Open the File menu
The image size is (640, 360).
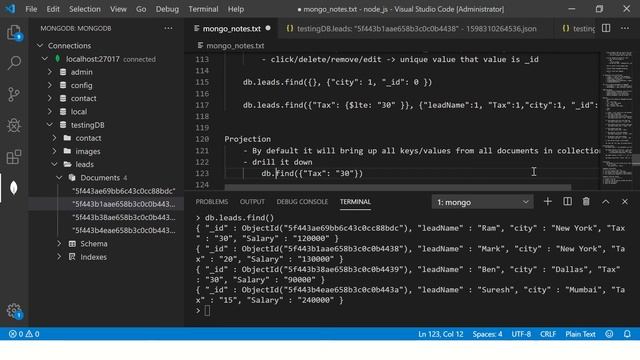coord(31,9)
